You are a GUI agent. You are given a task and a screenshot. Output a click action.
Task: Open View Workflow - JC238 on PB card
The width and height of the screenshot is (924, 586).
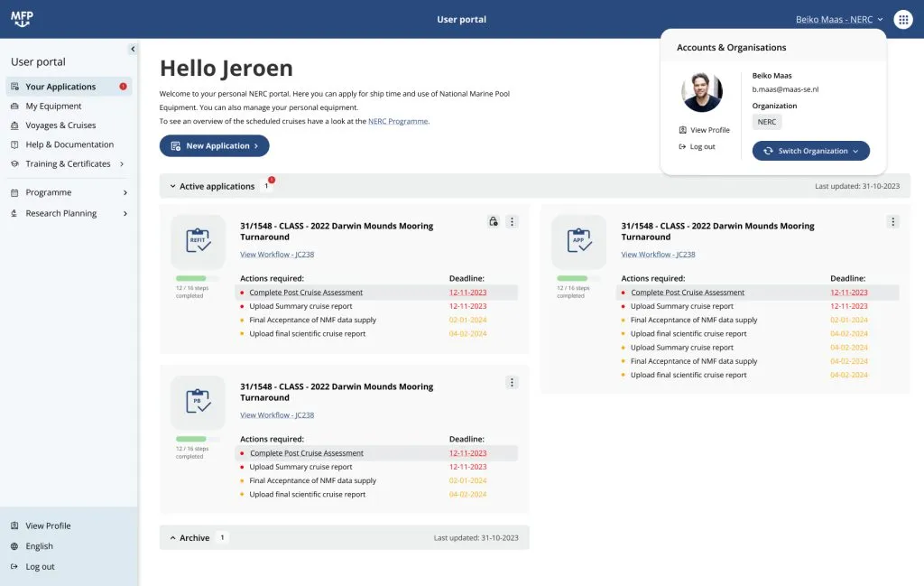pos(277,415)
